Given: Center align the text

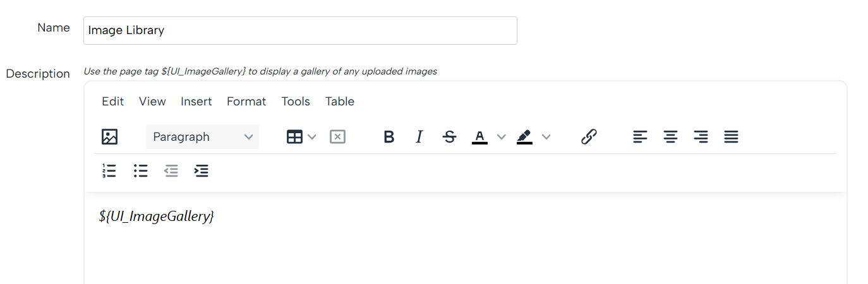Looking at the screenshot, I should click(x=670, y=136).
